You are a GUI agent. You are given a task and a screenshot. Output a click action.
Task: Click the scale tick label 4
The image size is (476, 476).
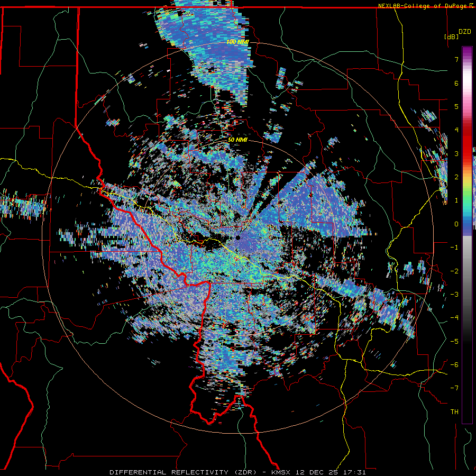(x=456, y=130)
